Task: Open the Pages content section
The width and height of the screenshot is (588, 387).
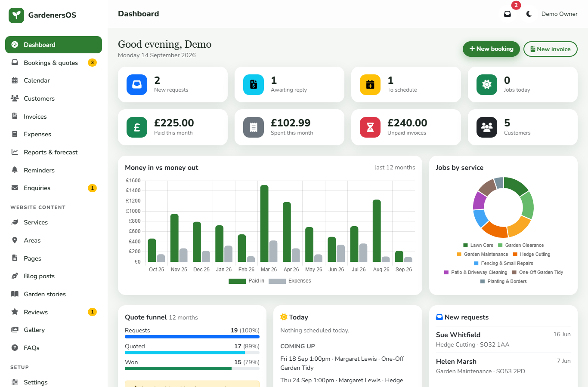Action: pos(53,258)
